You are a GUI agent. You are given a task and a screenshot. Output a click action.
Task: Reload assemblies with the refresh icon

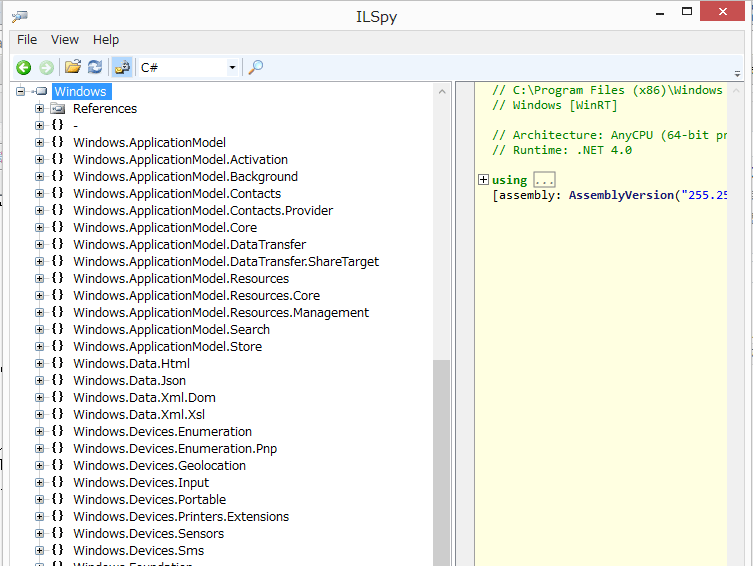click(95, 67)
